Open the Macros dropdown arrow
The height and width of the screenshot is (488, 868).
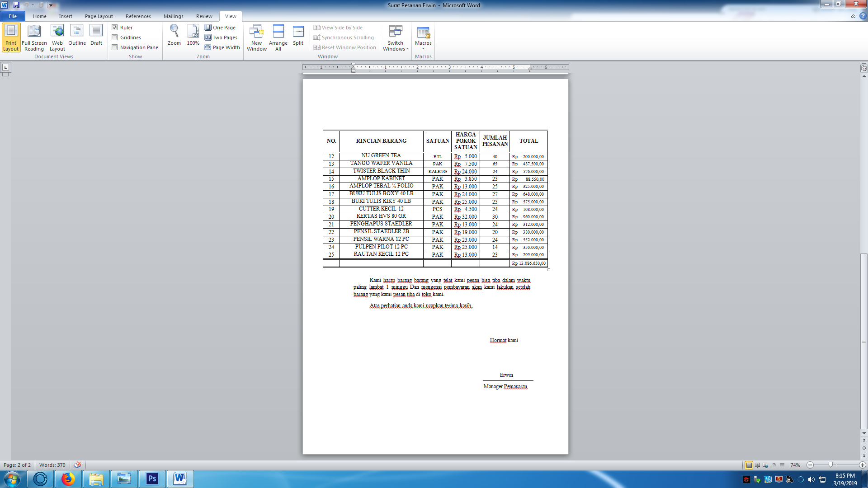[x=423, y=49]
